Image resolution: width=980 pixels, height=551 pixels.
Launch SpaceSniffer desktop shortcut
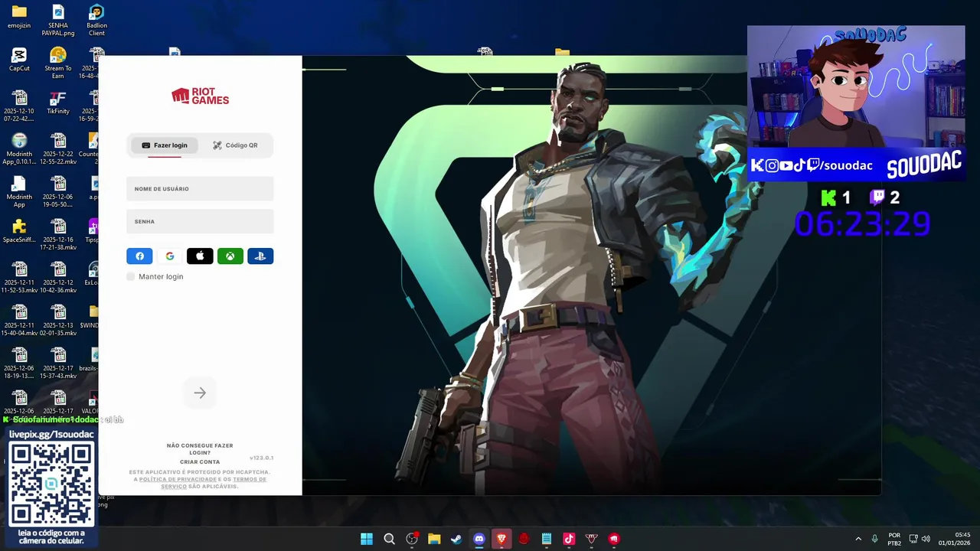coord(19,232)
